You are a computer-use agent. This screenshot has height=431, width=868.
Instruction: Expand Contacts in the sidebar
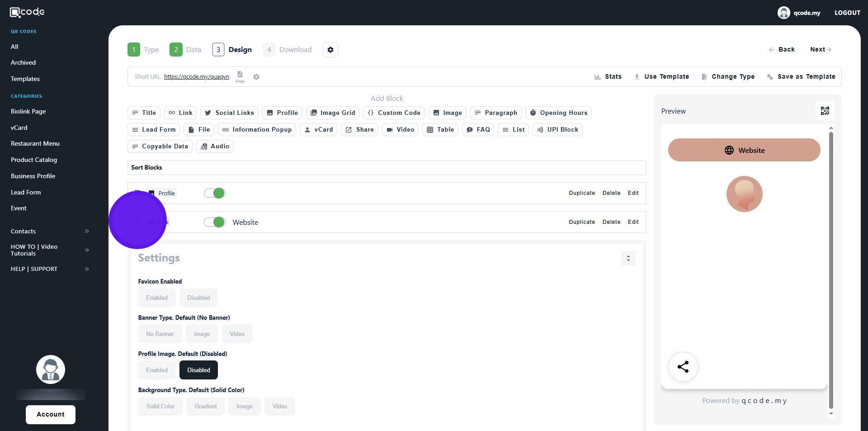click(87, 232)
